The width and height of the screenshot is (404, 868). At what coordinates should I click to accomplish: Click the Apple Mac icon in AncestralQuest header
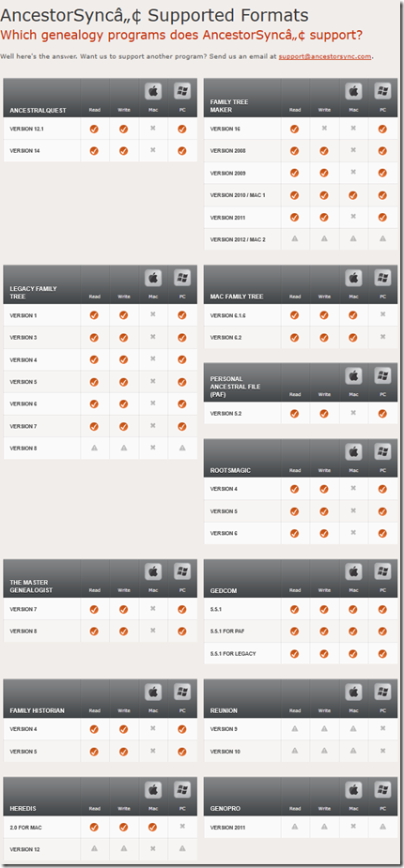[x=153, y=91]
